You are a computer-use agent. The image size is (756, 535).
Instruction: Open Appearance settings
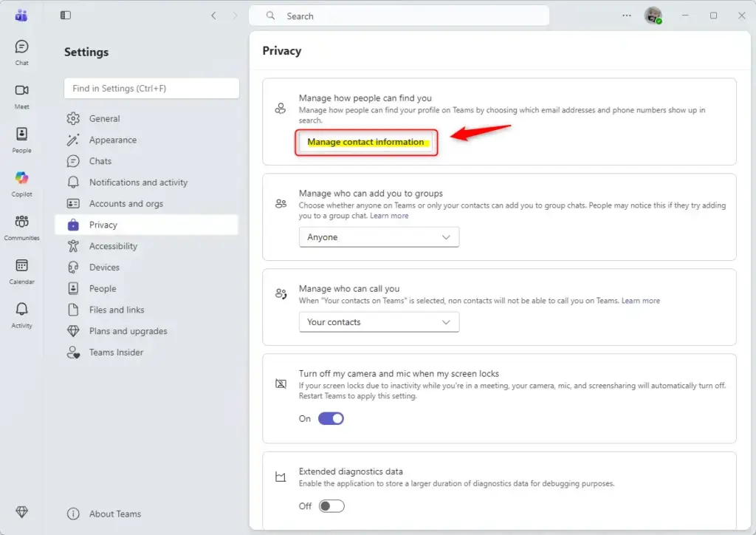pyautogui.click(x=147, y=140)
